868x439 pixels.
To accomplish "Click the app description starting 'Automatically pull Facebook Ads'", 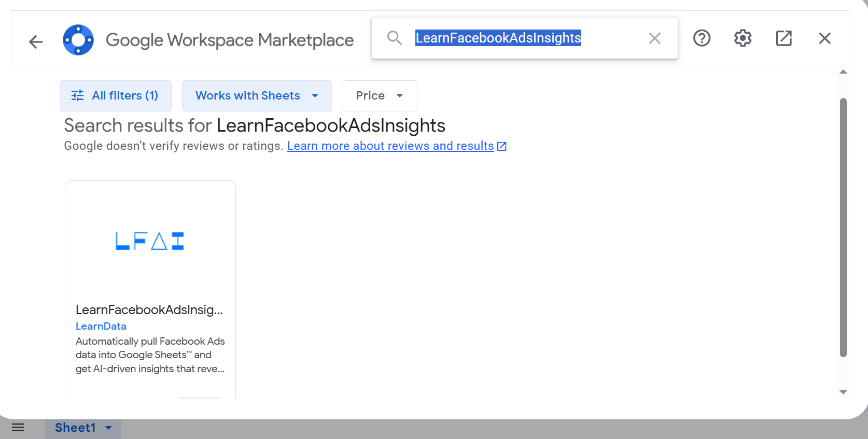I will point(150,355).
